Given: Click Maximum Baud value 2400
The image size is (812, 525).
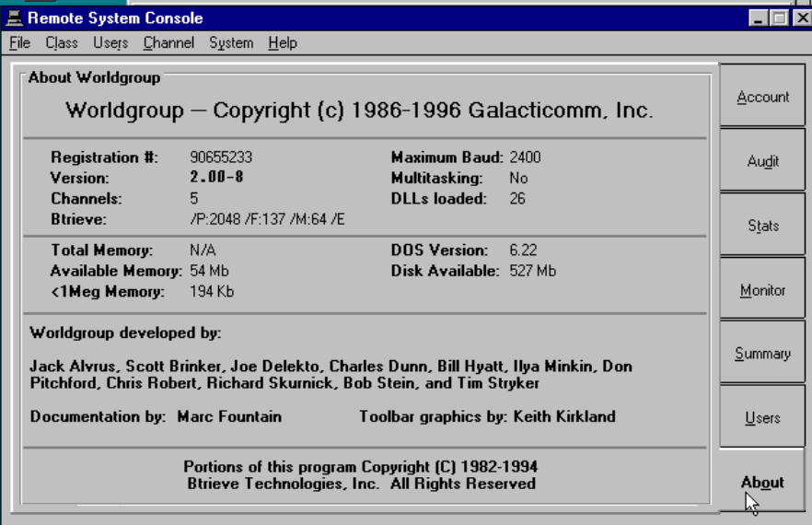Looking at the screenshot, I should pos(525,157).
